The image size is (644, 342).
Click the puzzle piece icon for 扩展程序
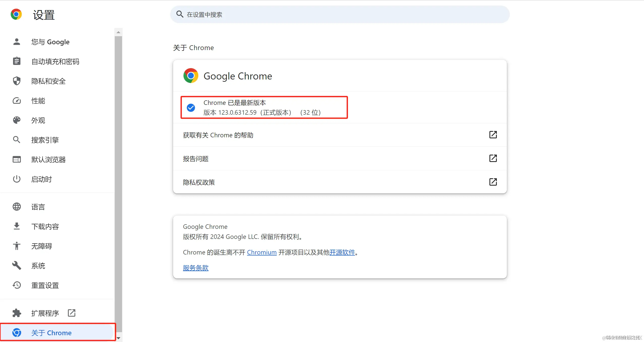pyautogui.click(x=17, y=313)
